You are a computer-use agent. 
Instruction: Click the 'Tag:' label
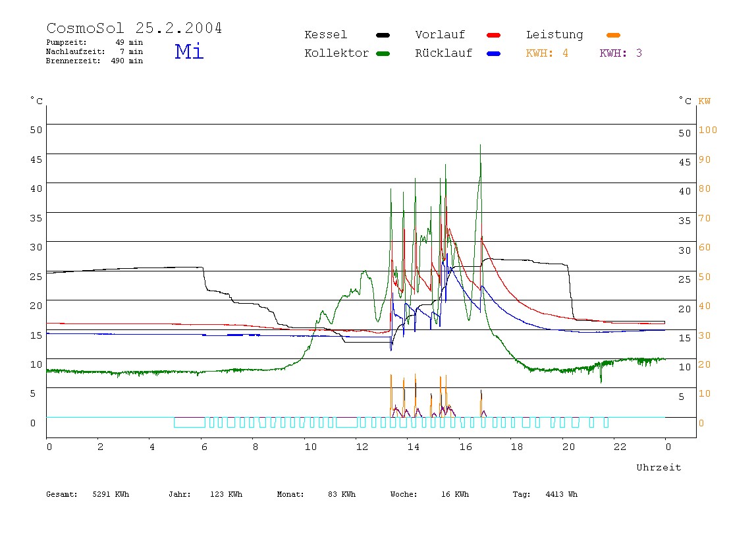point(521,494)
